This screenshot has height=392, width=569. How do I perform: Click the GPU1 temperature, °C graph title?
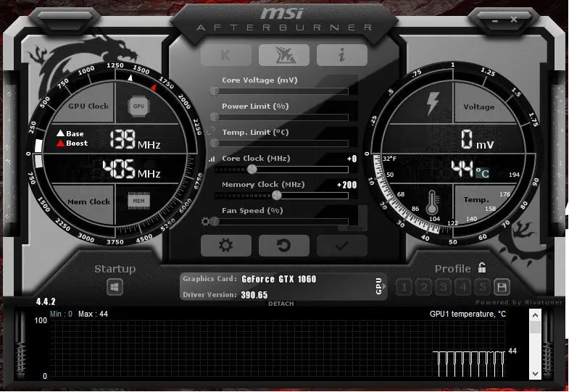coord(468,314)
